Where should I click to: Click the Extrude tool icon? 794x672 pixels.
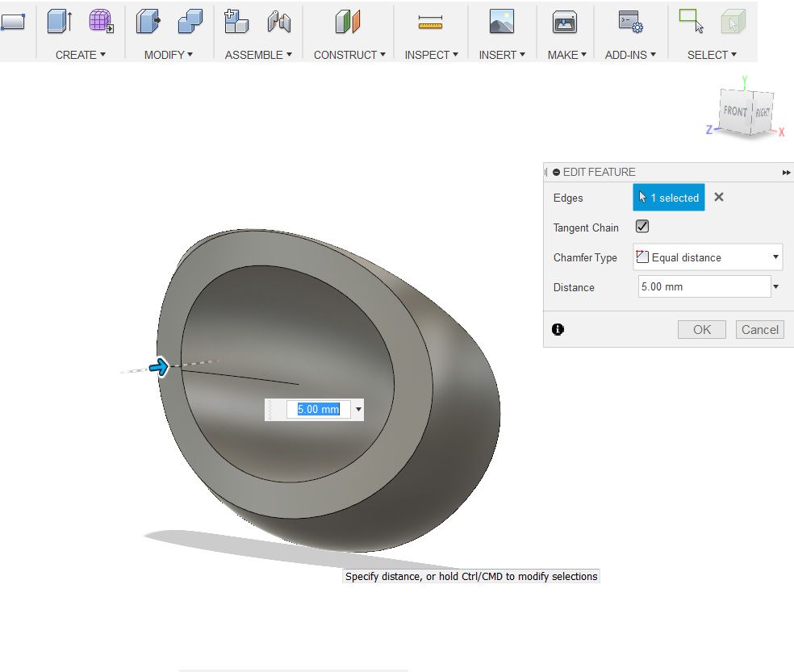click(x=59, y=22)
